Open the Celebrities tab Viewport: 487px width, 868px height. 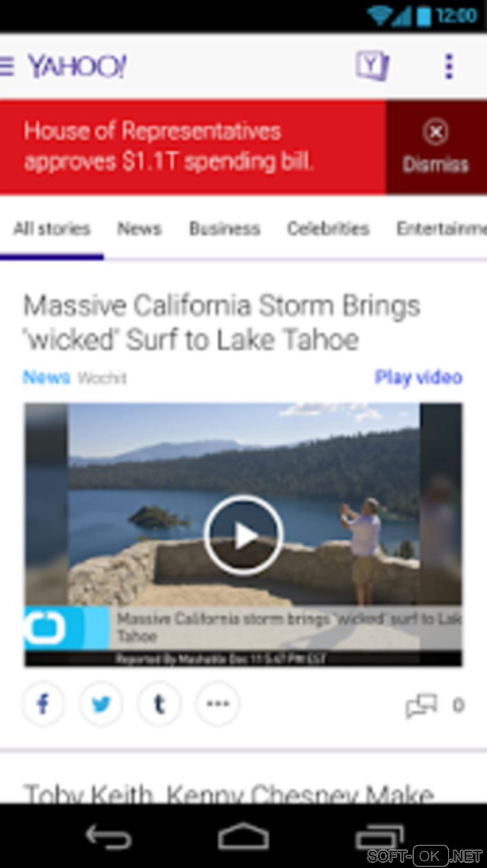click(328, 229)
